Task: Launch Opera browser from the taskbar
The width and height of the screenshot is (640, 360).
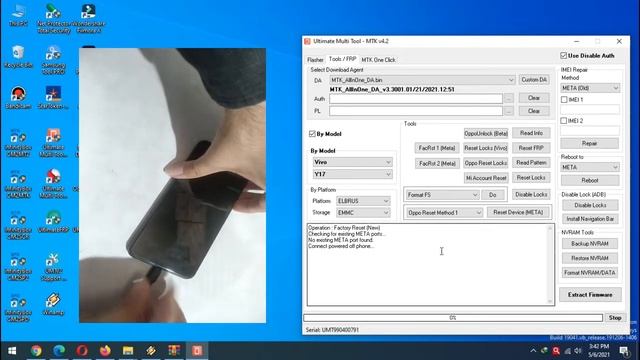Action: [x=82, y=351]
